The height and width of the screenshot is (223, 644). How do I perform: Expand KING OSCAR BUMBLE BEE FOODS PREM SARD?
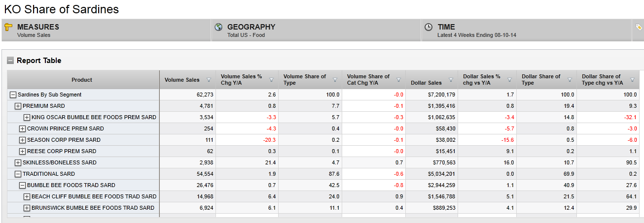(27, 117)
